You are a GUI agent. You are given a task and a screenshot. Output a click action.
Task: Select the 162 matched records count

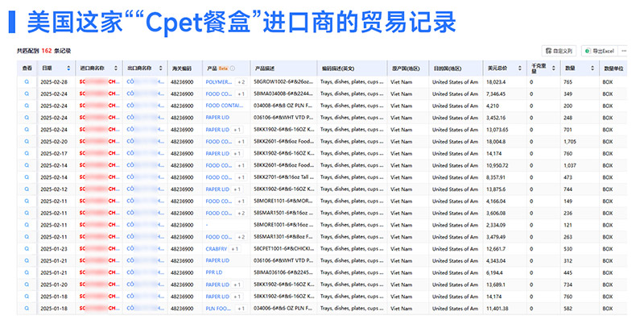(47, 51)
